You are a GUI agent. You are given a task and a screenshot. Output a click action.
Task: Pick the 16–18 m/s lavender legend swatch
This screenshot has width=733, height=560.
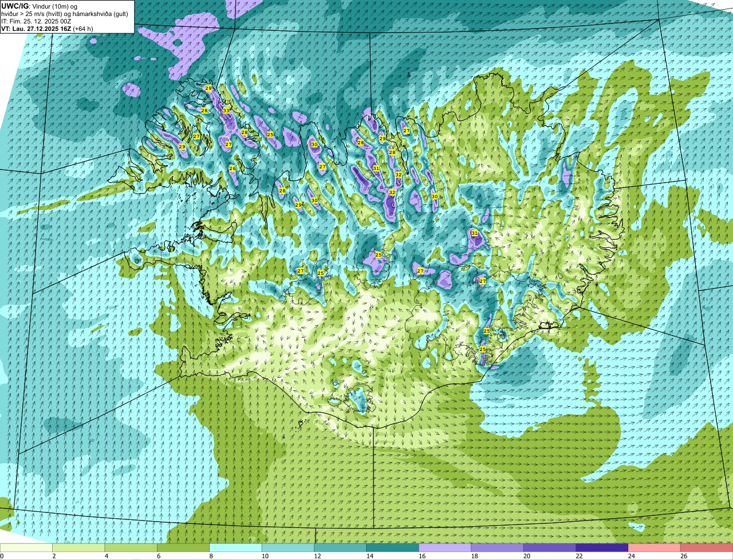(446, 547)
